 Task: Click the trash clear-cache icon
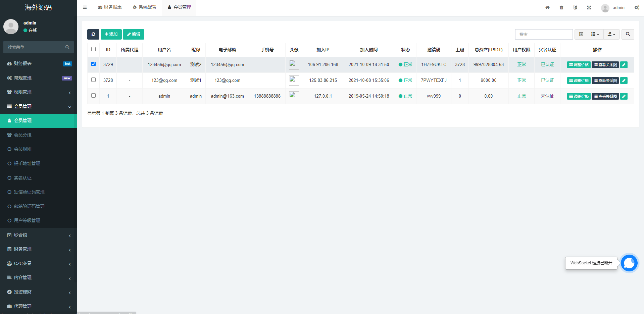tap(561, 7)
